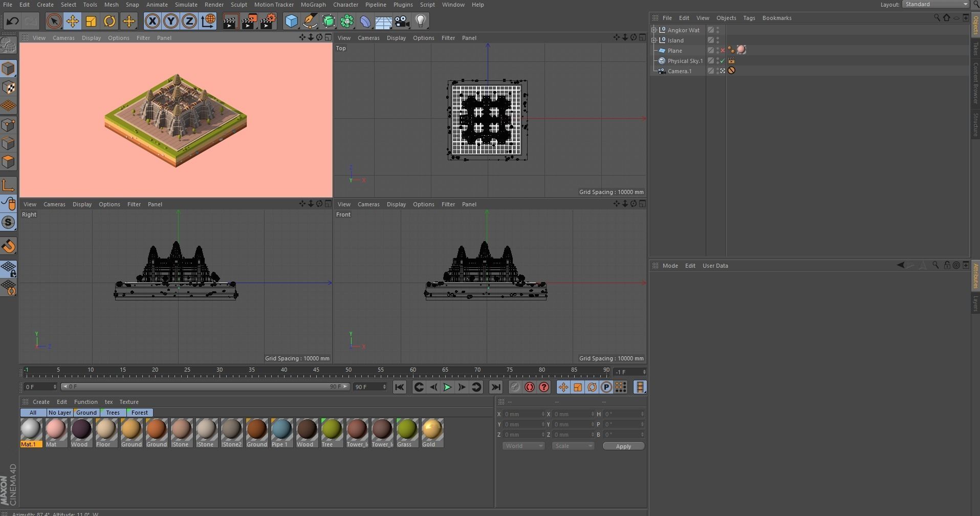Click the orange magnet icon

8,246
